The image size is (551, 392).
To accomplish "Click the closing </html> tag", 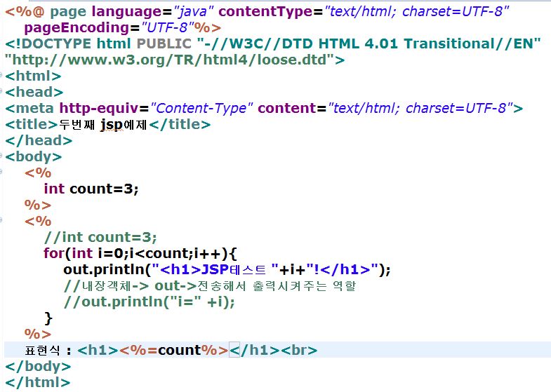I will (x=38, y=383).
